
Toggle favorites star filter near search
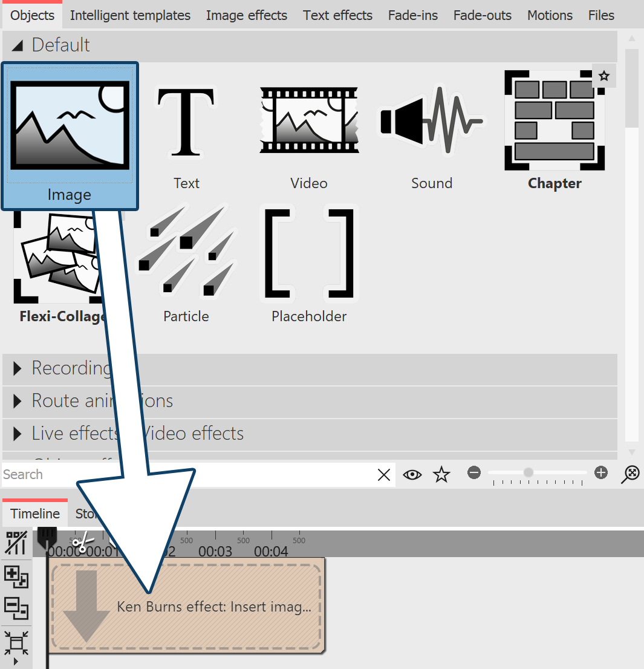[x=441, y=474]
